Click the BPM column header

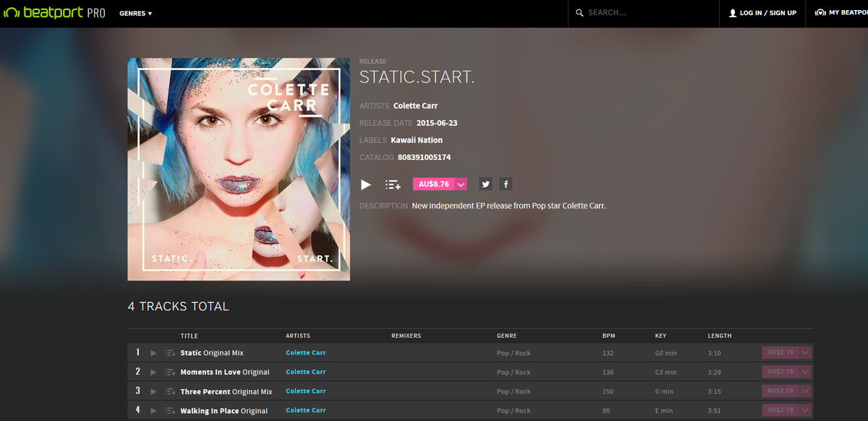pos(608,336)
